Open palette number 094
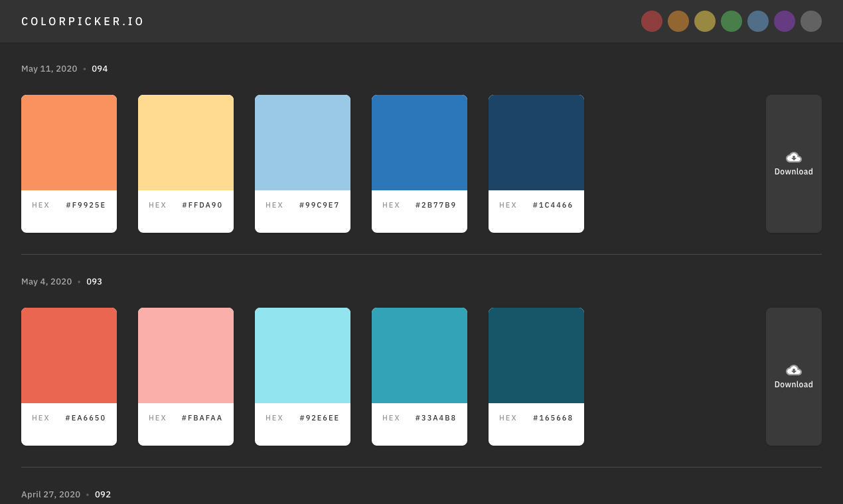 100,68
